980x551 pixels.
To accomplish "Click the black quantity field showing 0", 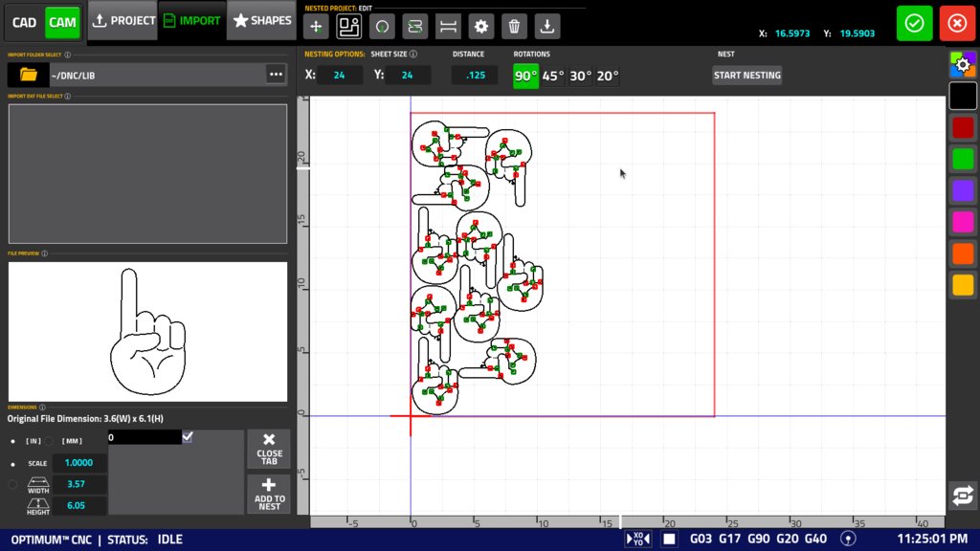I will pyautogui.click(x=145, y=437).
